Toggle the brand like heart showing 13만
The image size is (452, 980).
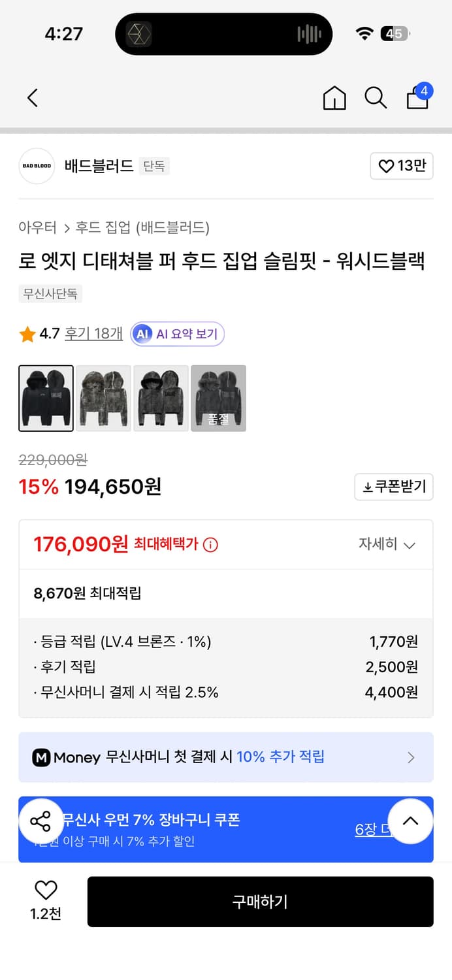[x=402, y=166]
